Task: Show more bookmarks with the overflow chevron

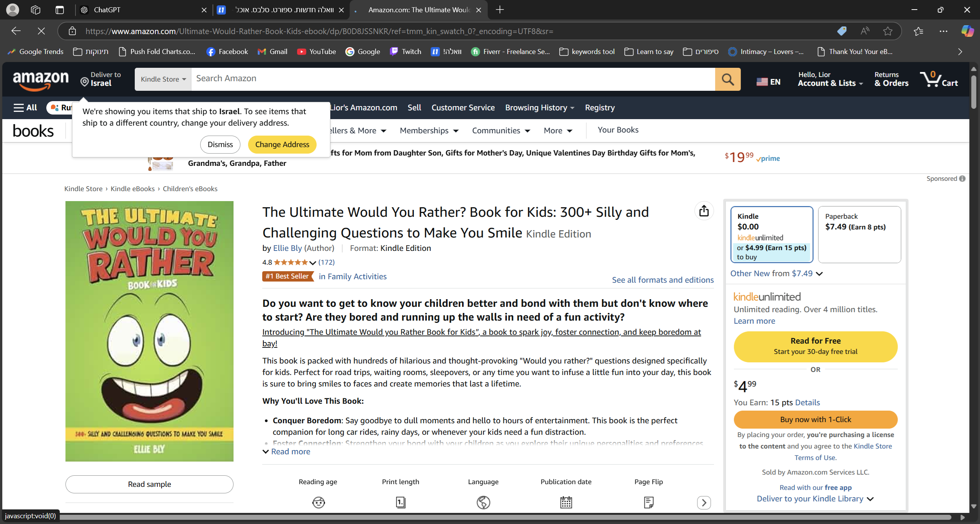Action: (960, 52)
